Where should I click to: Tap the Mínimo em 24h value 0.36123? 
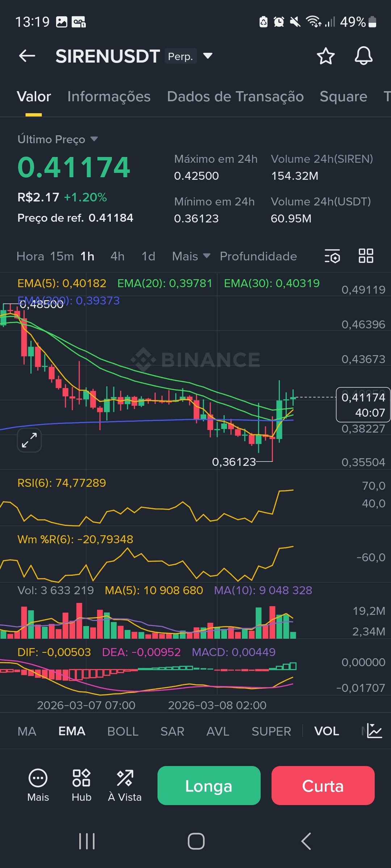coord(197,218)
